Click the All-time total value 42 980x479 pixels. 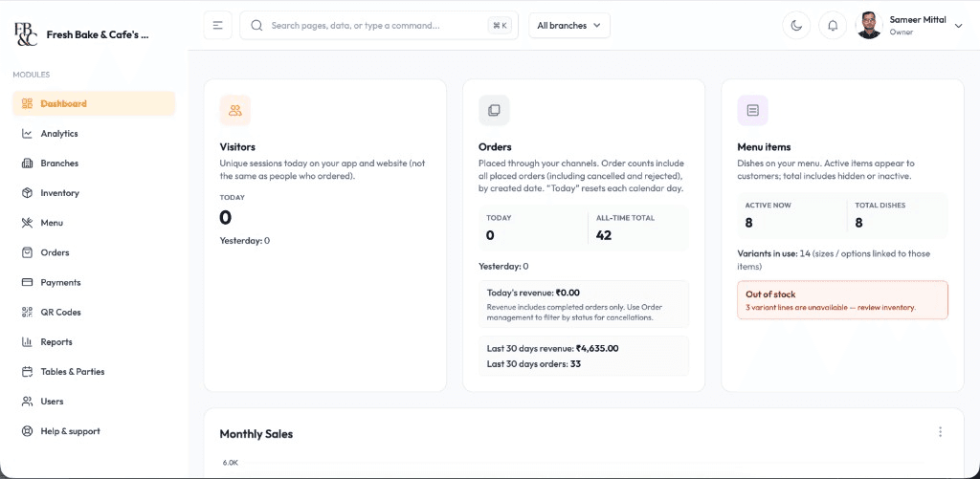pos(604,235)
